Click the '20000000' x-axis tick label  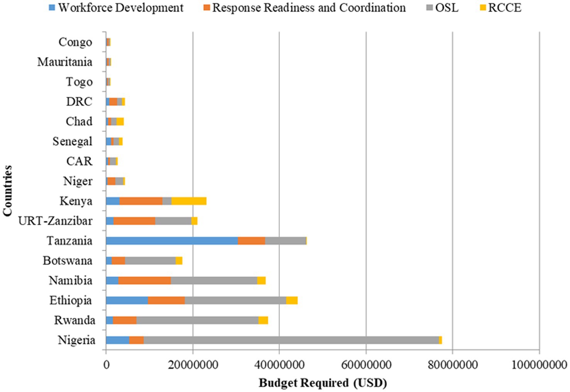click(x=193, y=365)
